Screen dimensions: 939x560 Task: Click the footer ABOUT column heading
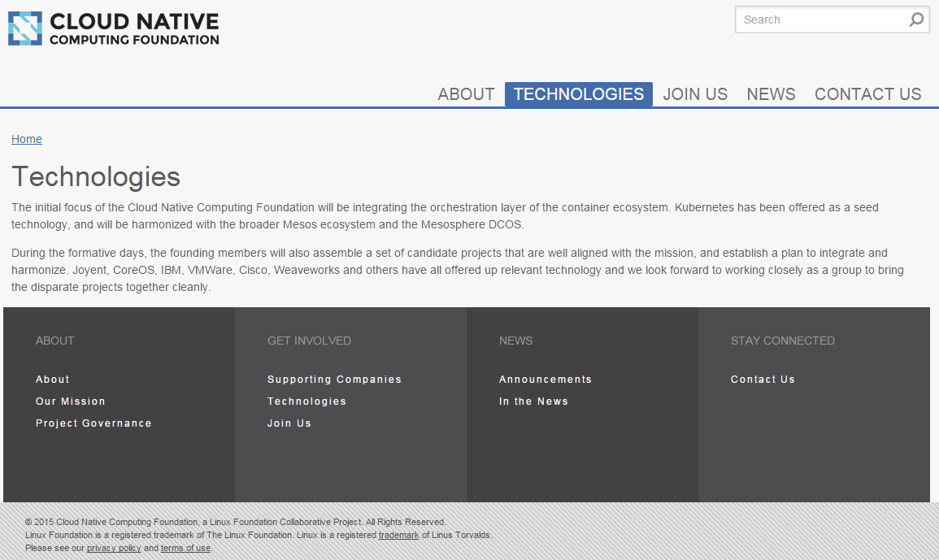(54, 341)
